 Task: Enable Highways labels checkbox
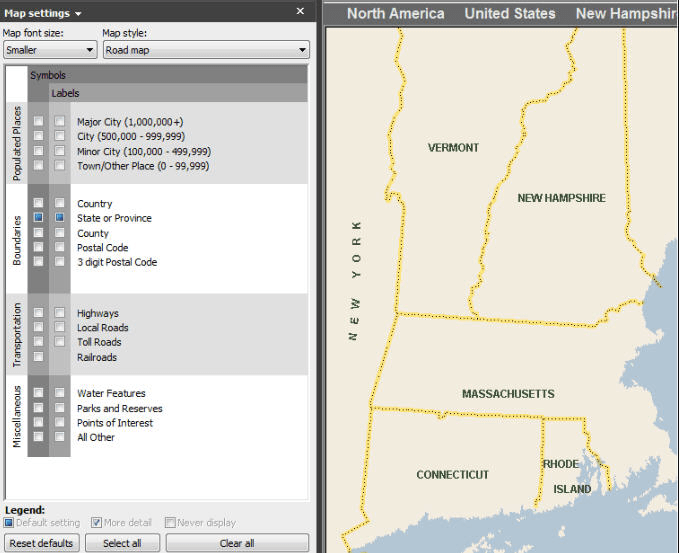[x=60, y=313]
